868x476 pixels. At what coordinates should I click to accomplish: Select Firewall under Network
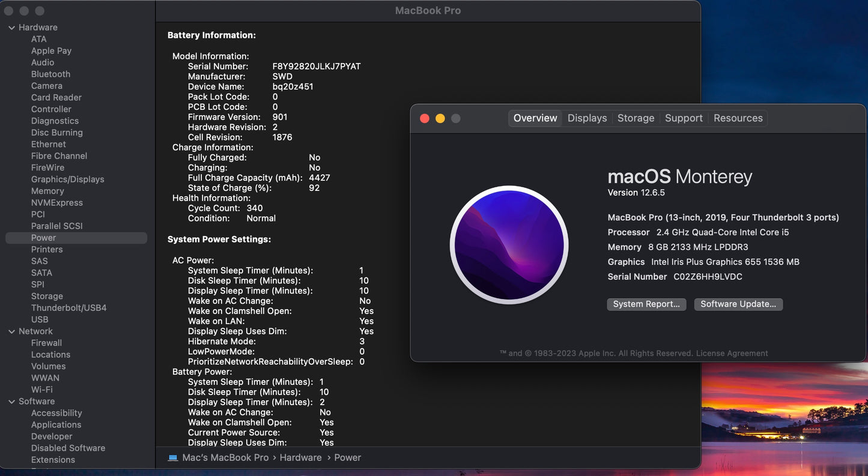[x=46, y=343]
